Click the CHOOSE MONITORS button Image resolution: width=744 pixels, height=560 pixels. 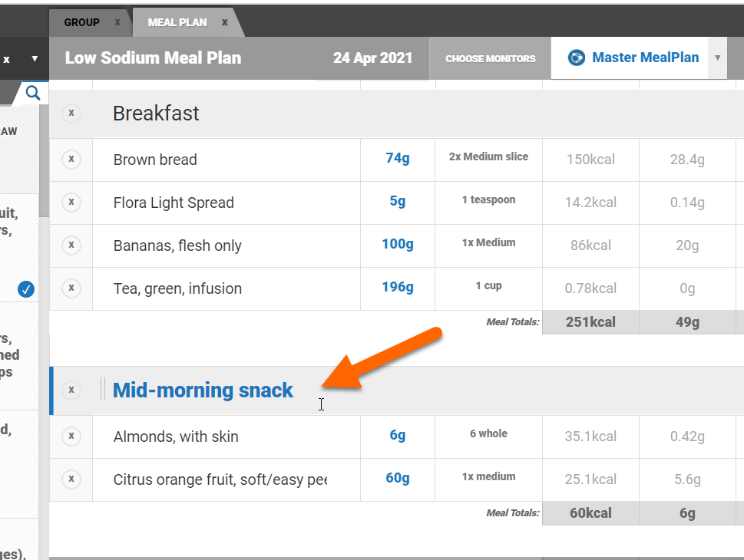pyautogui.click(x=490, y=58)
